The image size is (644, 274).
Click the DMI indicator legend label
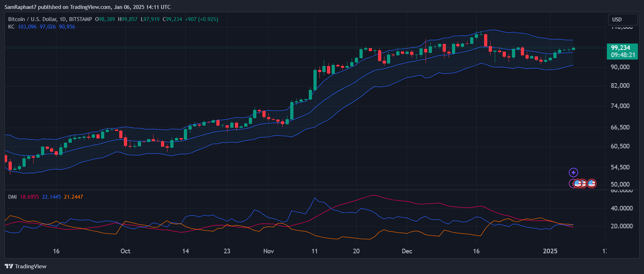pyautogui.click(x=12, y=197)
